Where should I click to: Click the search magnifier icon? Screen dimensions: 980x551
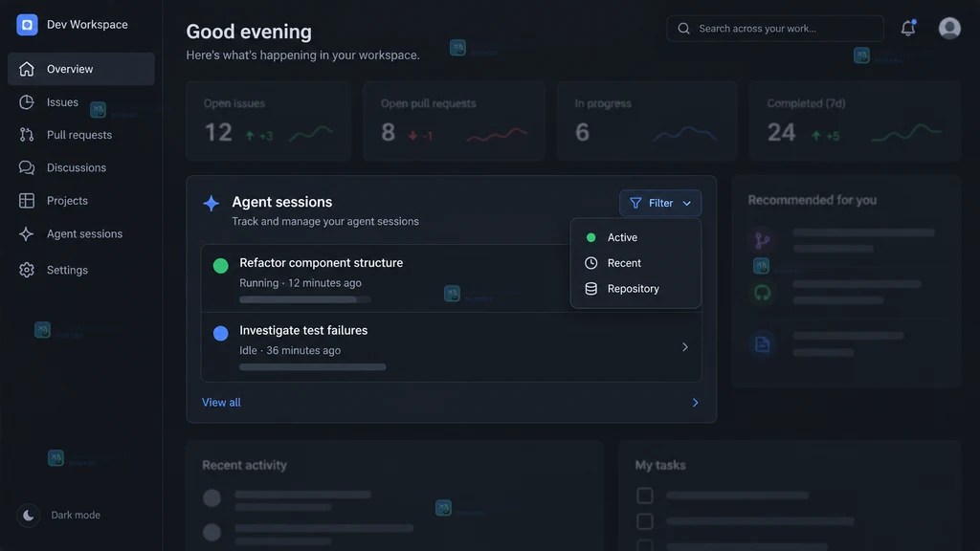(x=683, y=29)
